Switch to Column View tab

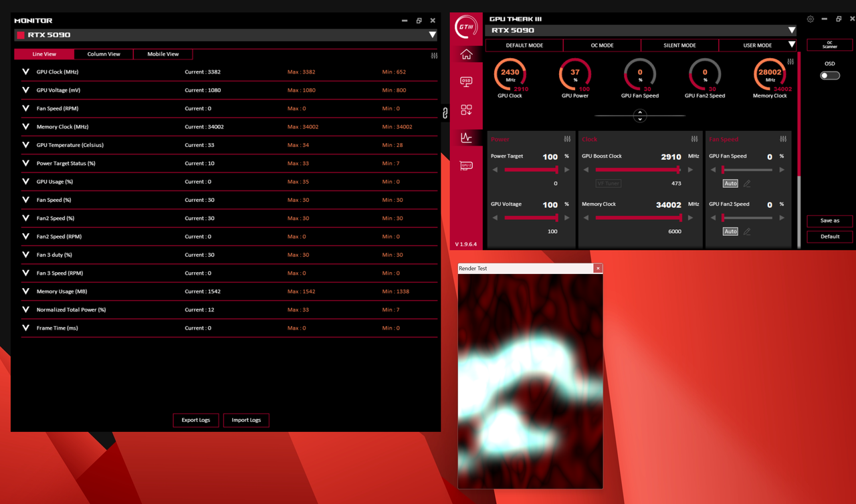[x=104, y=54]
